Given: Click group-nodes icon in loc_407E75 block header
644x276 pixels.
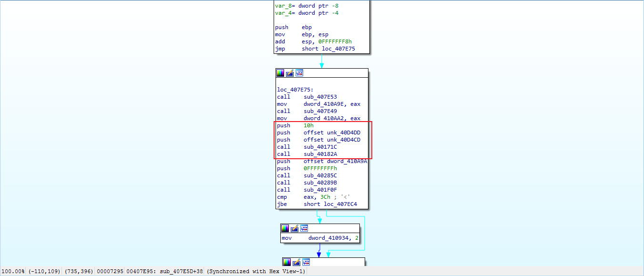Looking at the screenshot, I should [299, 73].
